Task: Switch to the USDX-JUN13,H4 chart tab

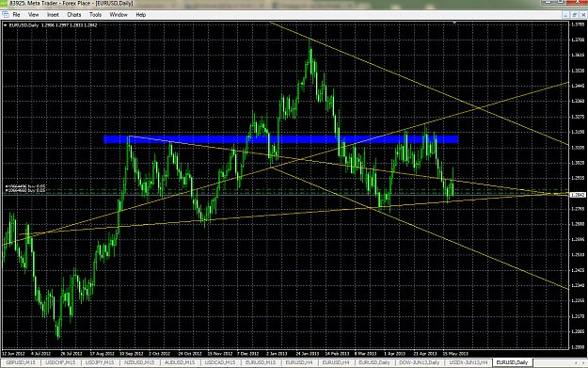Action: 469,362
